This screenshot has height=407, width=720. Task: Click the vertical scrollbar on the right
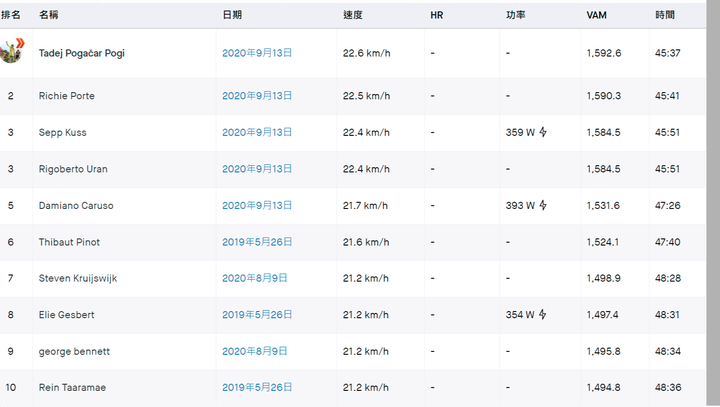(x=713, y=204)
